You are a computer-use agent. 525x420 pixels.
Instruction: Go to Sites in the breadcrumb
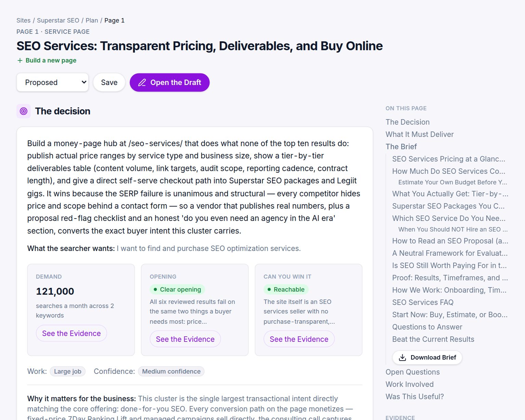(x=24, y=20)
